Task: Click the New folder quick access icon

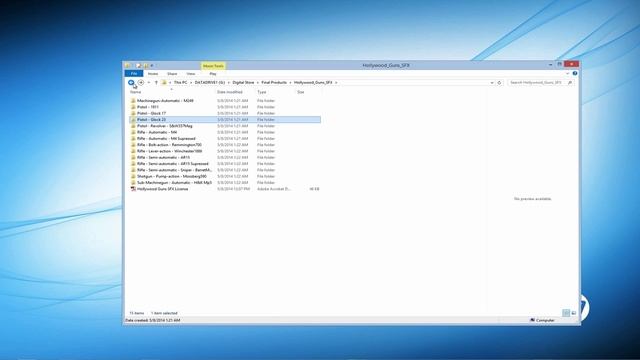Action: coord(146,65)
